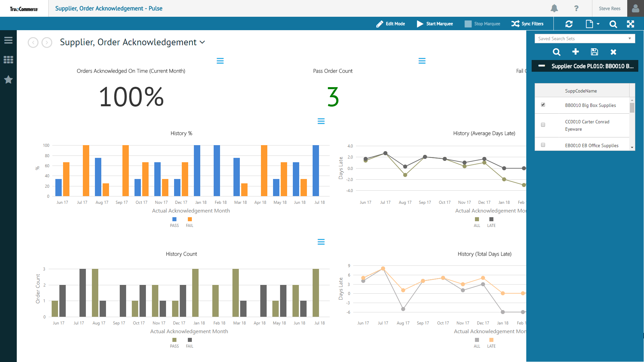Open the hamburger navigation menu

coord(8,40)
